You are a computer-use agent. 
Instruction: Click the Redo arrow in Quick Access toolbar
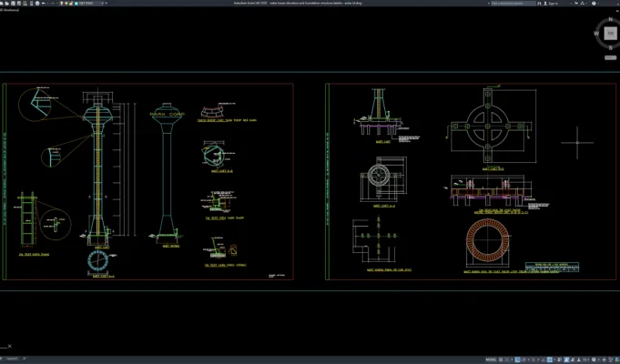(53, 3)
